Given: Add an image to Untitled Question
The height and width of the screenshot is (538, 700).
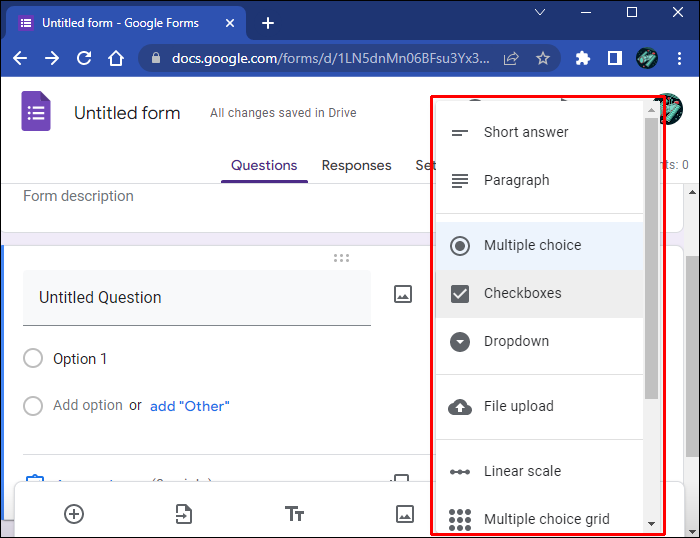Looking at the screenshot, I should 403,294.
